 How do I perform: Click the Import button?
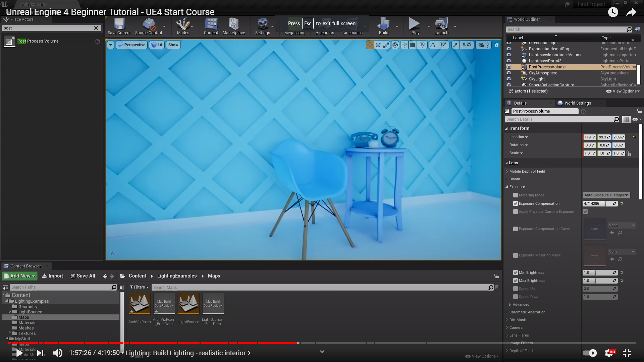click(x=53, y=276)
